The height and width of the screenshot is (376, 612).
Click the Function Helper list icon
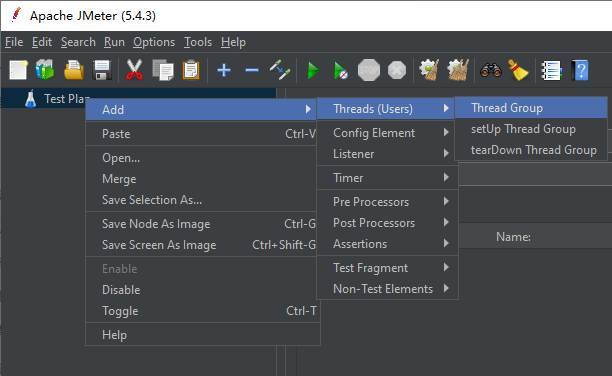point(551,71)
